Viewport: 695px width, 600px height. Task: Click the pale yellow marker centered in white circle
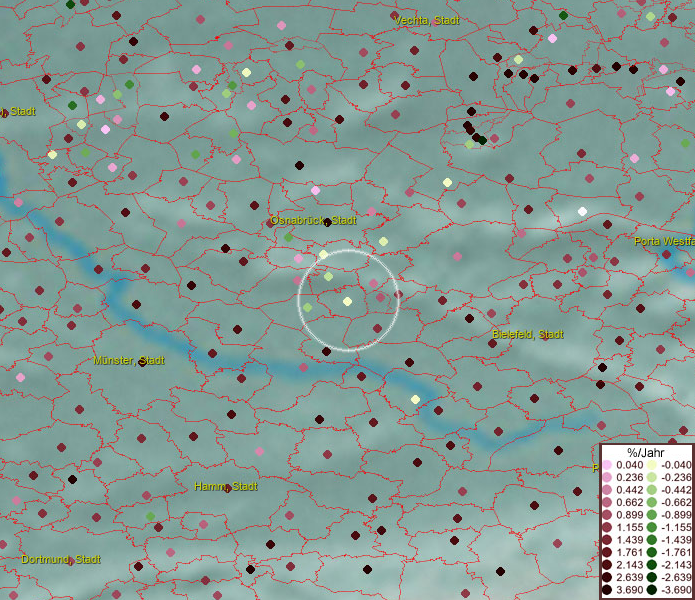347,301
